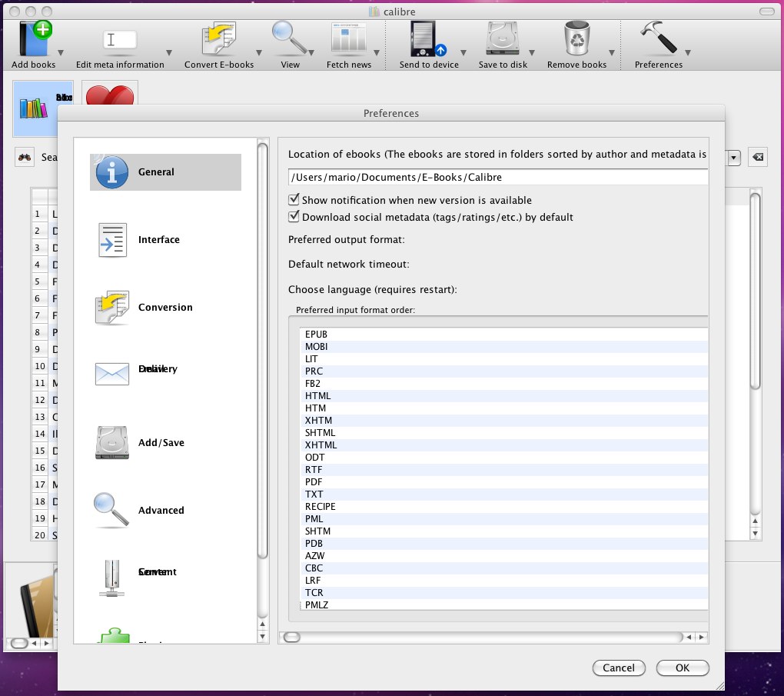This screenshot has height=696, width=784.
Task: Select MOBI in input format order
Action: click(x=504, y=347)
